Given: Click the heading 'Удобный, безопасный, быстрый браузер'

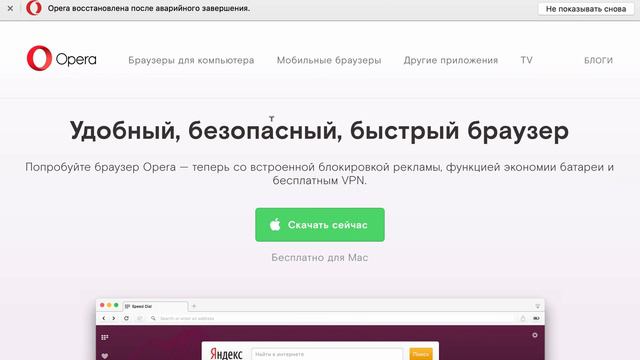Looking at the screenshot, I should click(x=319, y=131).
